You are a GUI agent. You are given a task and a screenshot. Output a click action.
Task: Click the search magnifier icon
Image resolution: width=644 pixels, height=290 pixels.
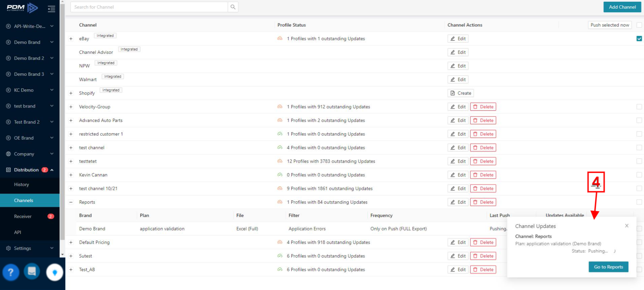233,7
